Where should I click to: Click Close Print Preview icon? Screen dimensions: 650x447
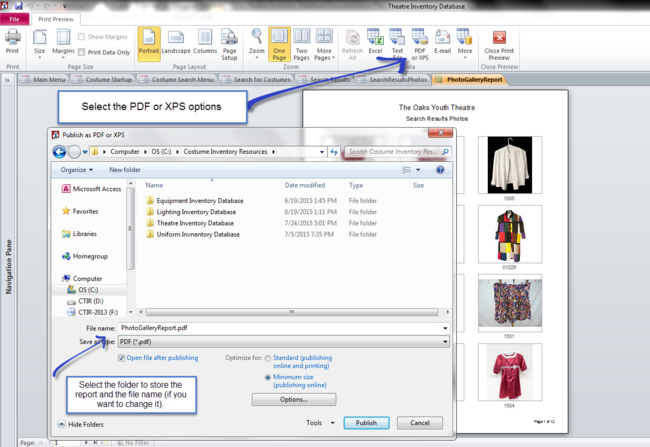[x=498, y=45]
